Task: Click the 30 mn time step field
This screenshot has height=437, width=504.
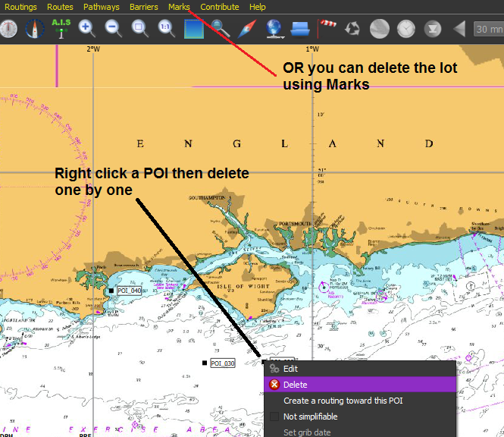Action: 488,29
